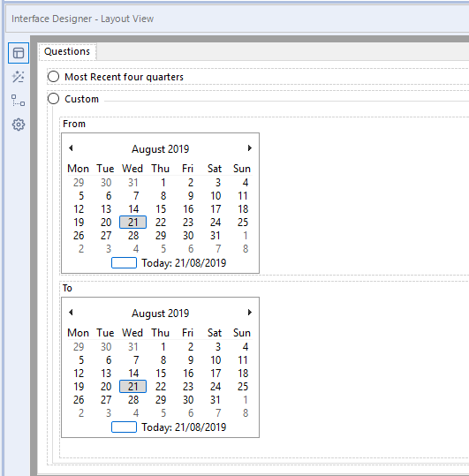The width and height of the screenshot is (469, 476).
Task: Choose grayed day 8 in To calendar
Action: click(246, 413)
